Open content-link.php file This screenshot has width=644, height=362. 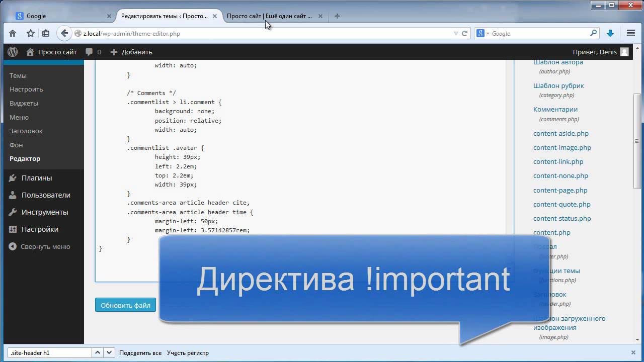click(x=558, y=161)
